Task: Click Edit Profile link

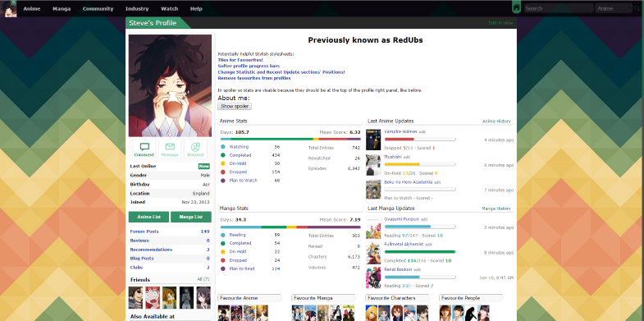Action: pos(500,23)
